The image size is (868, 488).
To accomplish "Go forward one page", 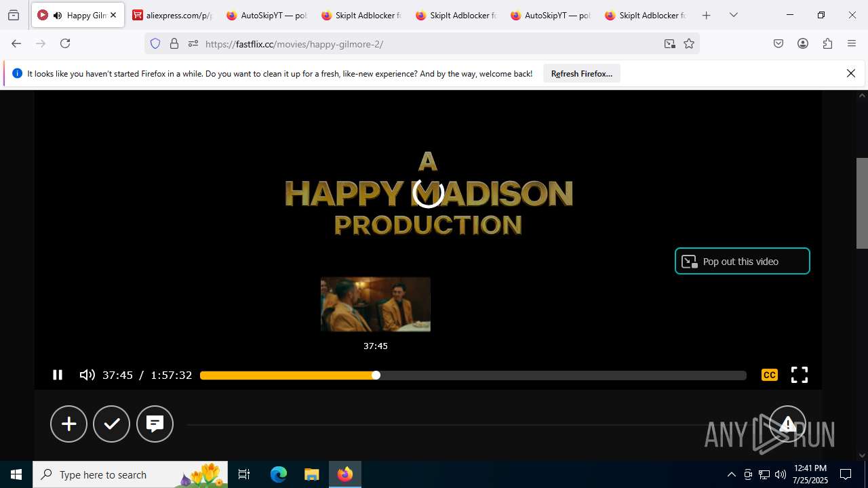I will click(41, 43).
